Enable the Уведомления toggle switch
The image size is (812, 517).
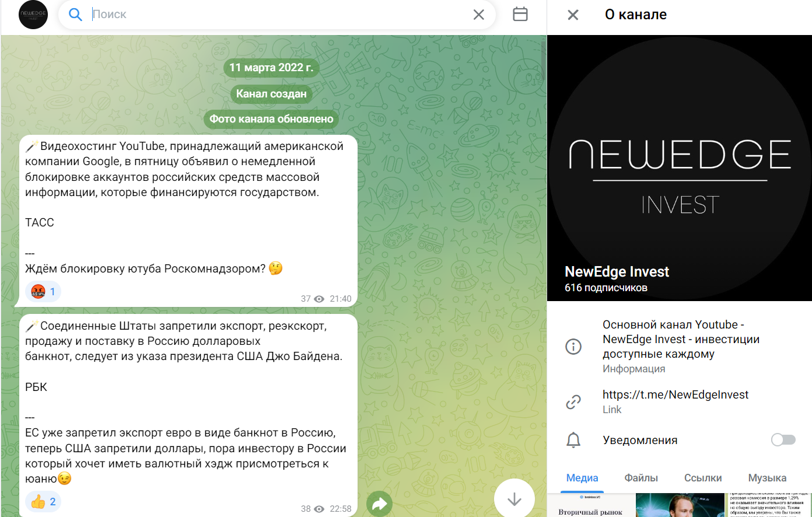(x=783, y=440)
